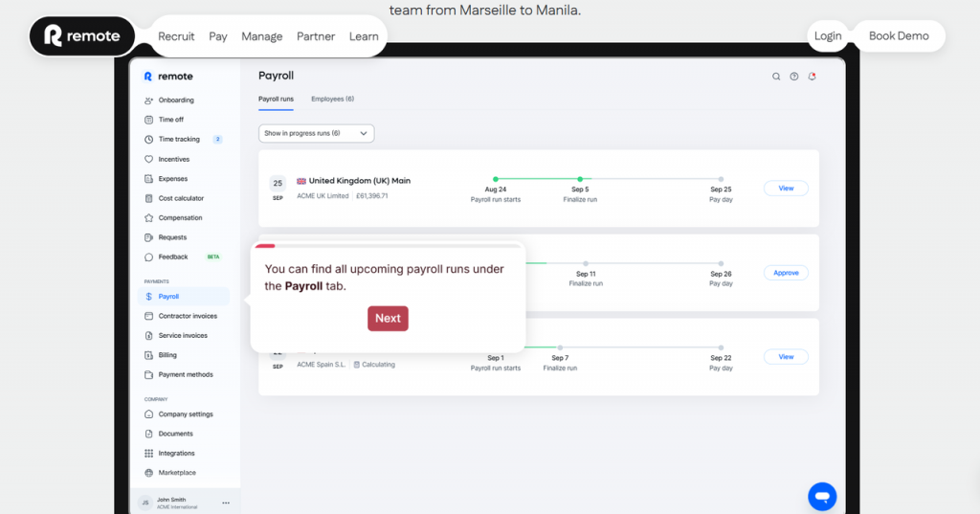This screenshot has height=514, width=980.
Task: Click the help question mark icon
Action: pyautogui.click(x=793, y=77)
